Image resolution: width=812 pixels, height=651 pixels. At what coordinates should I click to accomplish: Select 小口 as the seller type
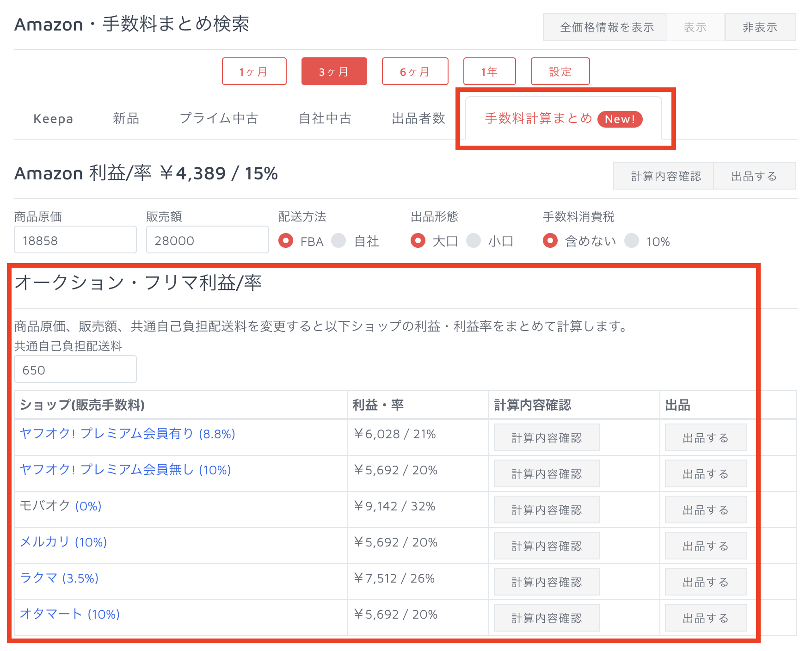[x=474, y=240]
